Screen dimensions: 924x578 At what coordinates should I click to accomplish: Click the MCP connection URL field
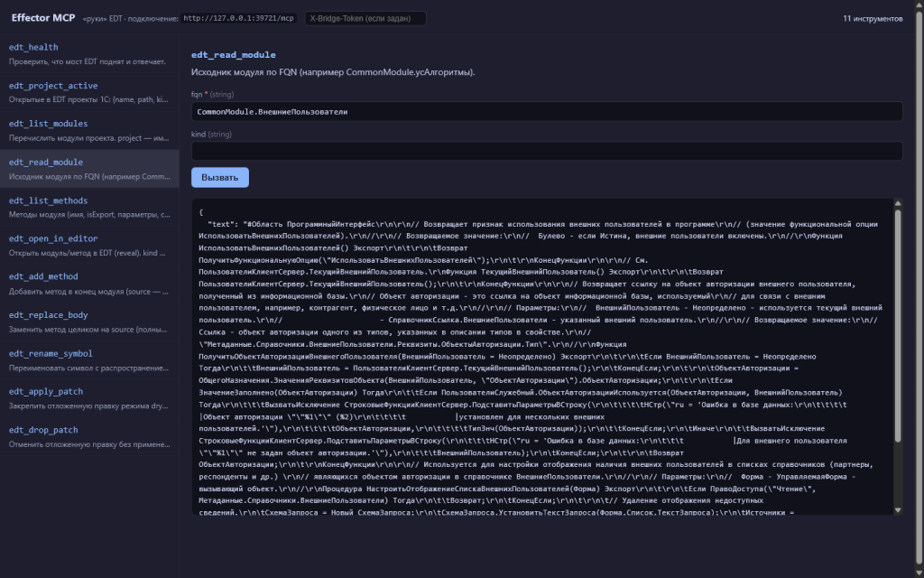pos(238,18)
